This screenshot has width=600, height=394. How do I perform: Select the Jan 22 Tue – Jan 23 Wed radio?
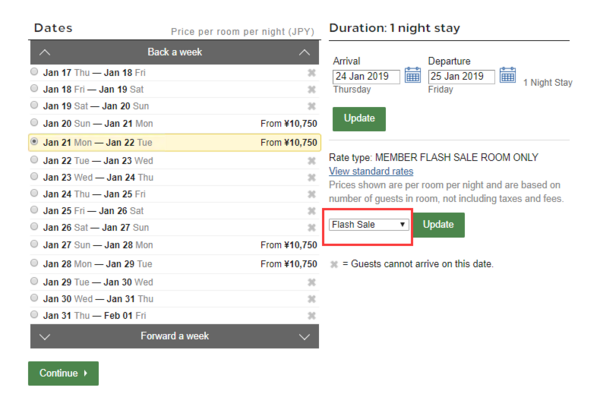(34, 160)
